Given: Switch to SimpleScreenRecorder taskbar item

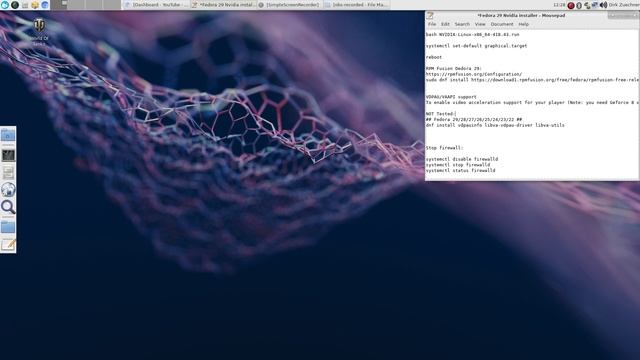Looking at the screenshot, I should tap(289, 5).
